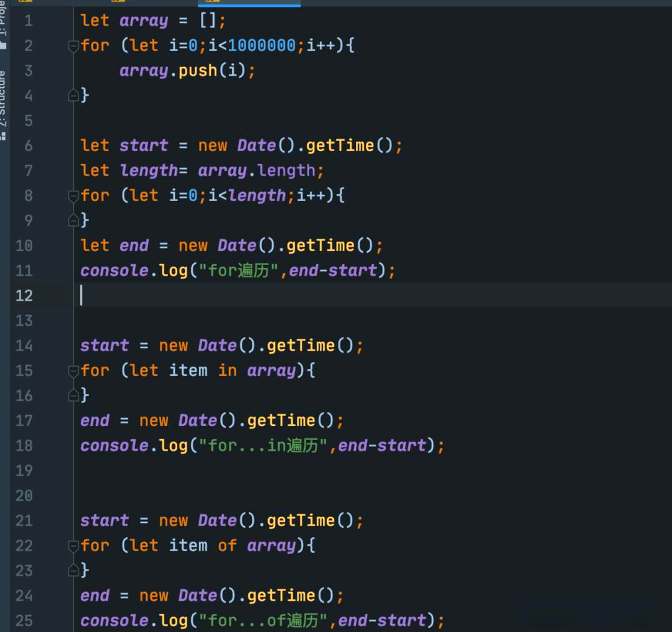Click the string "for...of遍历" on line 25
This screenshot has width=672, height=632.
pyautogui.click(x=263, y=620)
